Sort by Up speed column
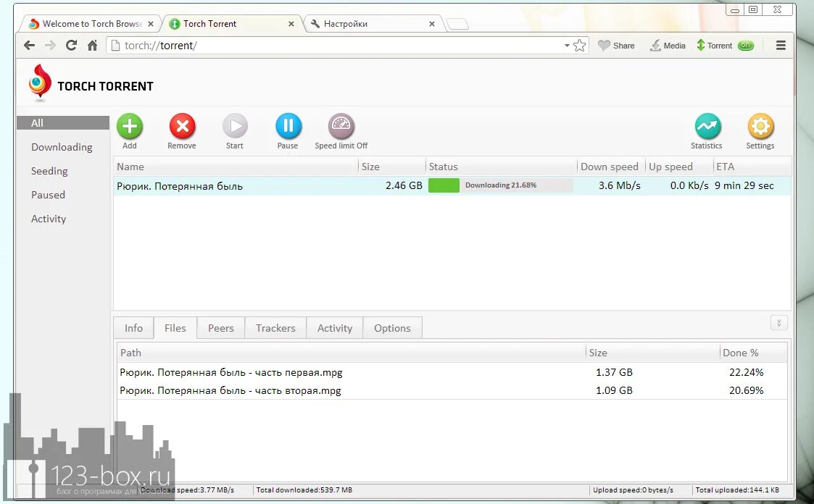The height and width of the screenshot is (504, 814). click(679, 167)
